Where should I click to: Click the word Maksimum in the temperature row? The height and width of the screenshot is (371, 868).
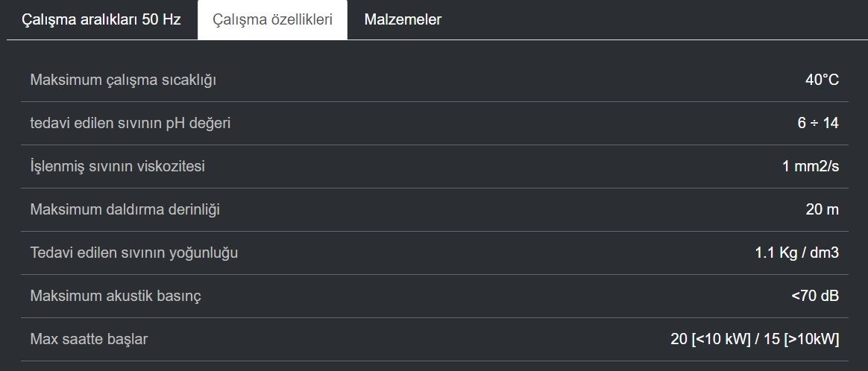pos(66,80)
